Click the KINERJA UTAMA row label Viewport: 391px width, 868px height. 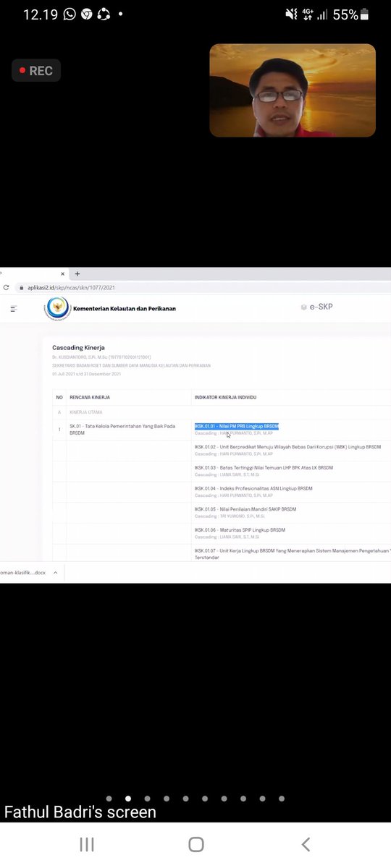coord(85,412)
